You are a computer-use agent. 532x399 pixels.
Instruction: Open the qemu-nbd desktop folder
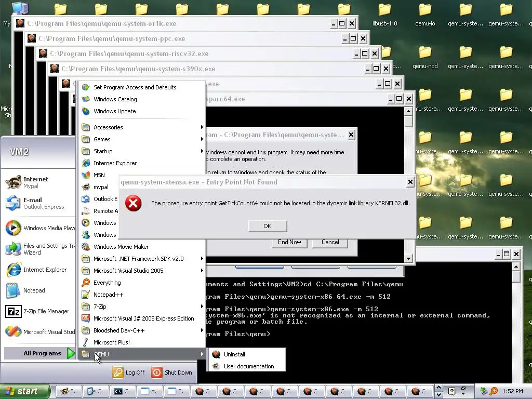425,57
